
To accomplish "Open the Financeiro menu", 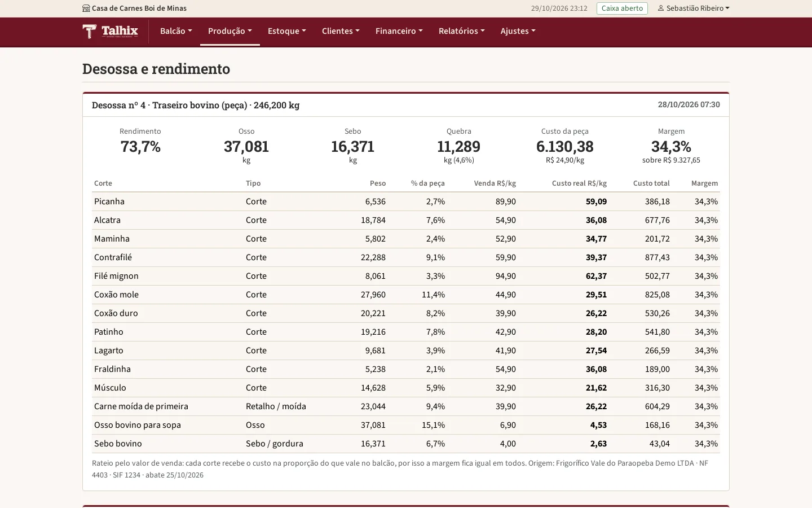I will (x=399, y=31).
